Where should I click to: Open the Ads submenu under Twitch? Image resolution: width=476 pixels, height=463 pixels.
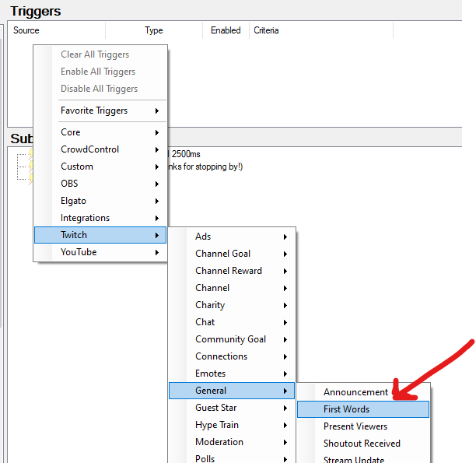[x=204, y=237]
